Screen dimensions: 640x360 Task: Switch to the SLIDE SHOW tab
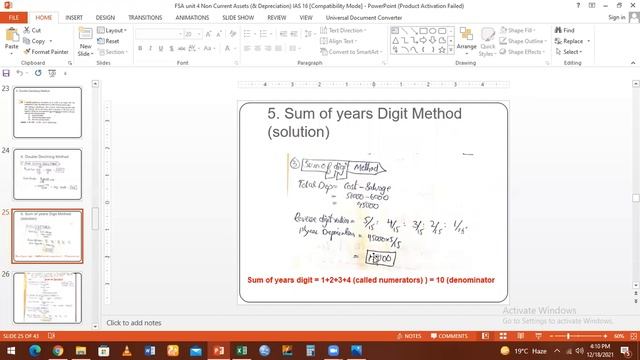(x=238, y=18)
